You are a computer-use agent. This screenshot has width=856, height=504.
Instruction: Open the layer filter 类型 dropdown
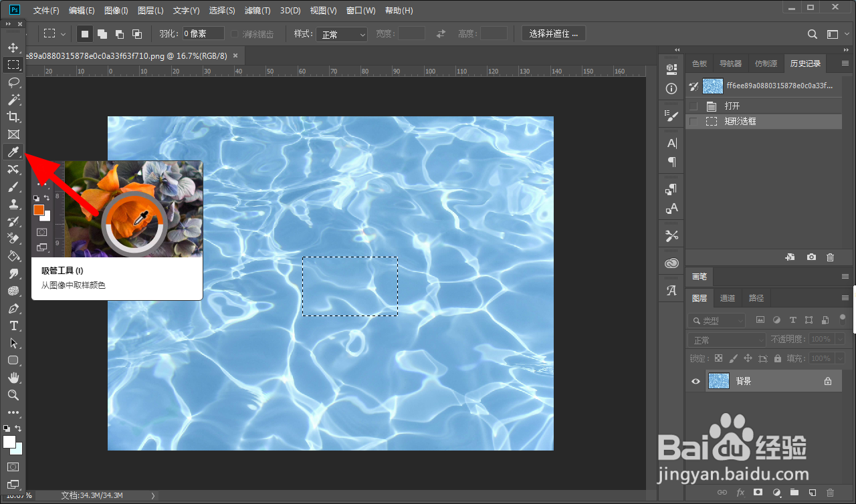coord(716,321)
